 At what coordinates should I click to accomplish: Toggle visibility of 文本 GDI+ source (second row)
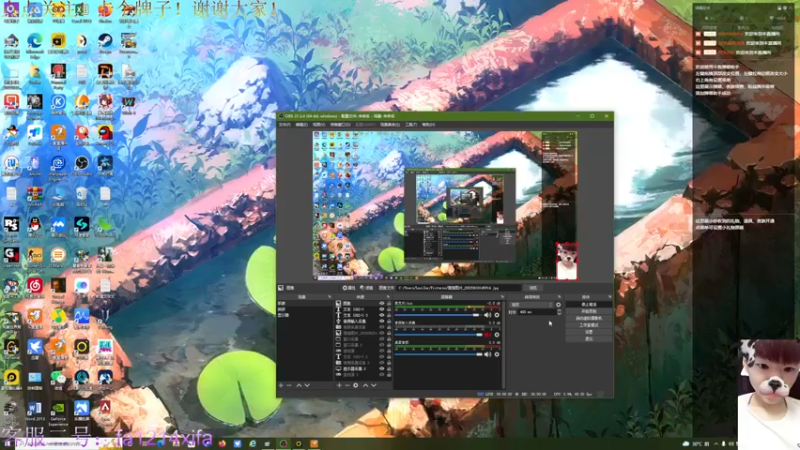tap(382, 309)
